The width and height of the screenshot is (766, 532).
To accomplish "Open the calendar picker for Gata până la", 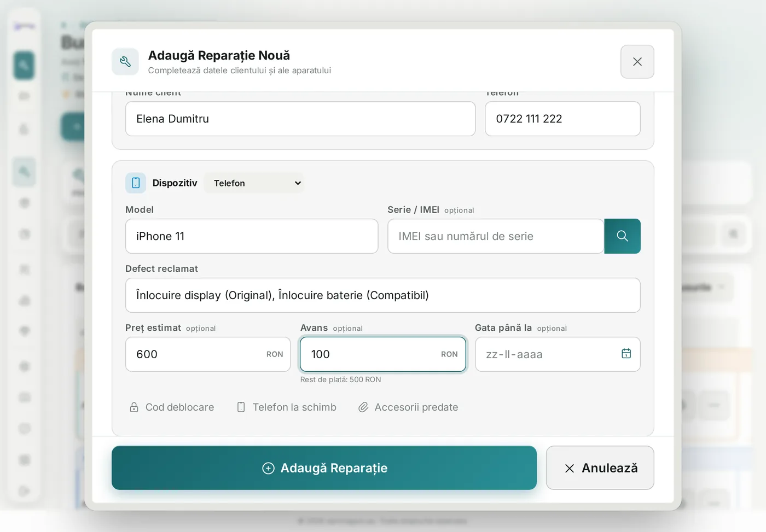I will (626, 354).
